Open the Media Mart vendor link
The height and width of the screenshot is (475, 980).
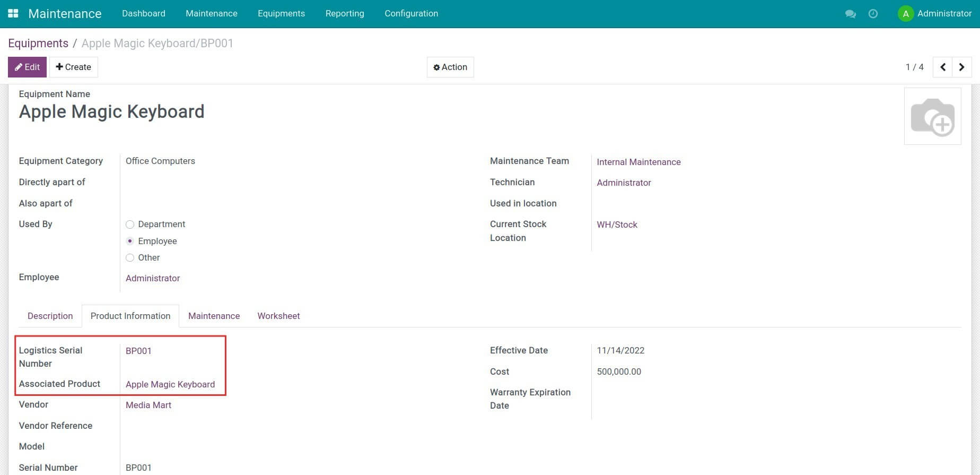point(148,405)
